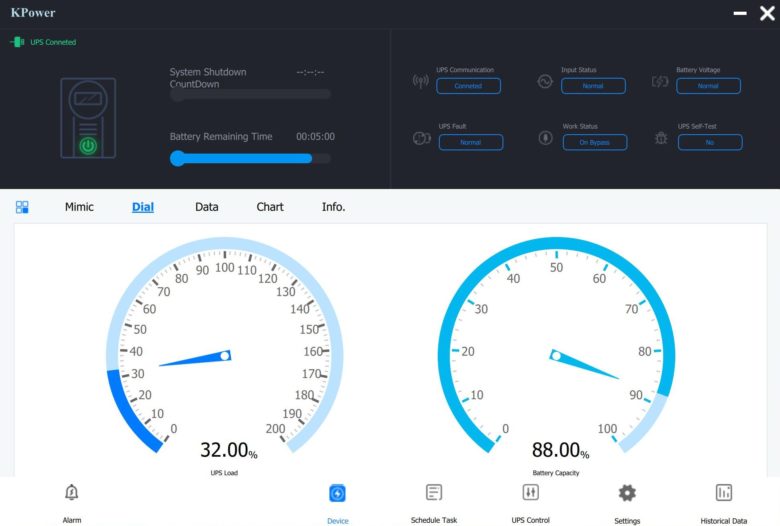Click the UPS Load dial needle
This screenshot has height=526, width=780.
[195, 358]
